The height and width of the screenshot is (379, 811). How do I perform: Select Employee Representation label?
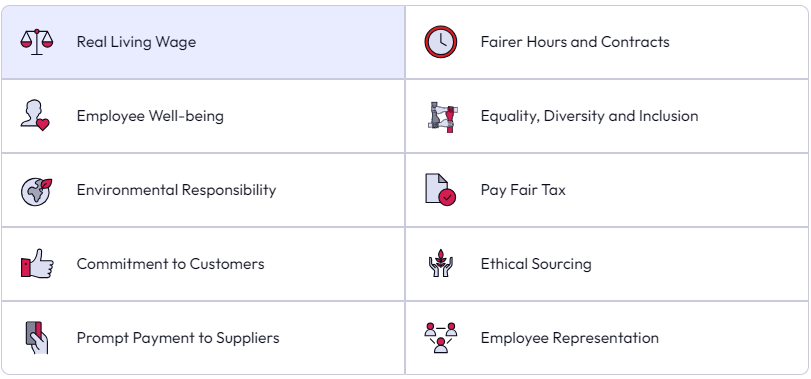(x=569, y=338)
